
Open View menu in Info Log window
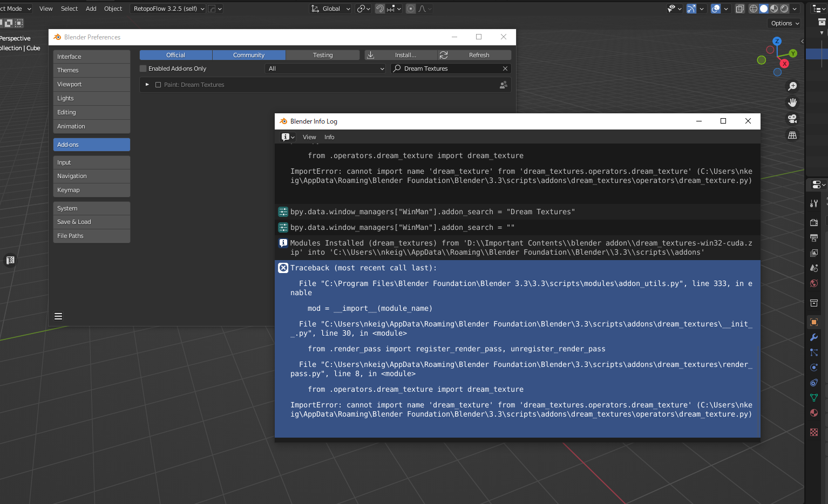click(x=309, y=137)
